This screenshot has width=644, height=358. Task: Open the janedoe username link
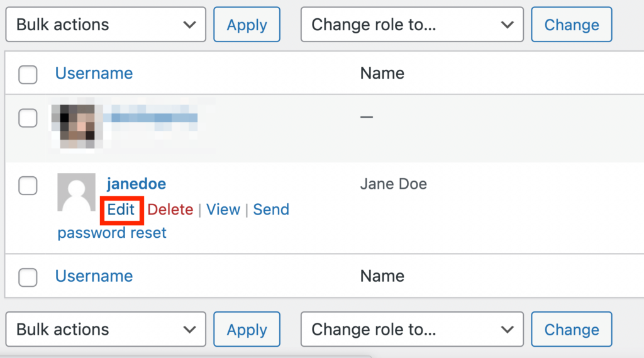(136, 184)
